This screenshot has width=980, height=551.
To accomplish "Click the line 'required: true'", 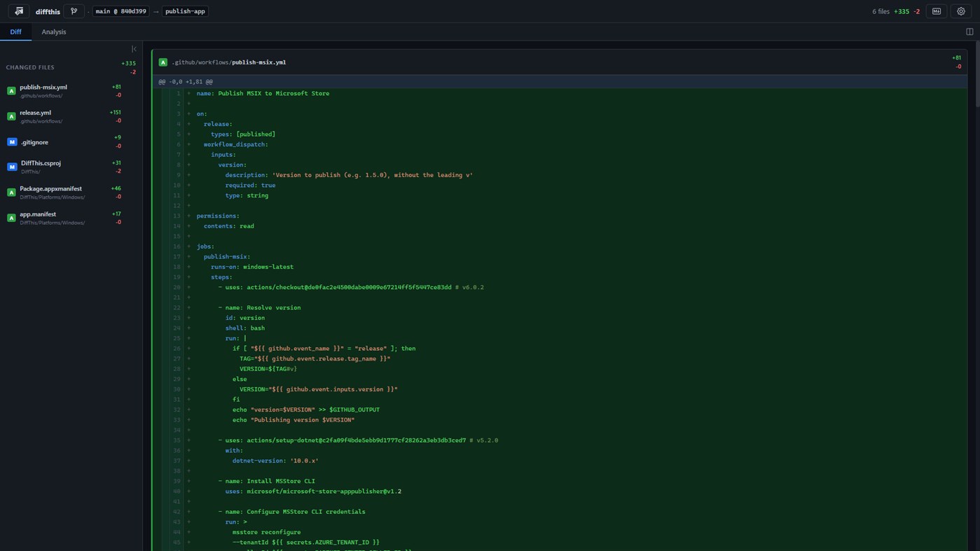I will click(x=250, y=185).
